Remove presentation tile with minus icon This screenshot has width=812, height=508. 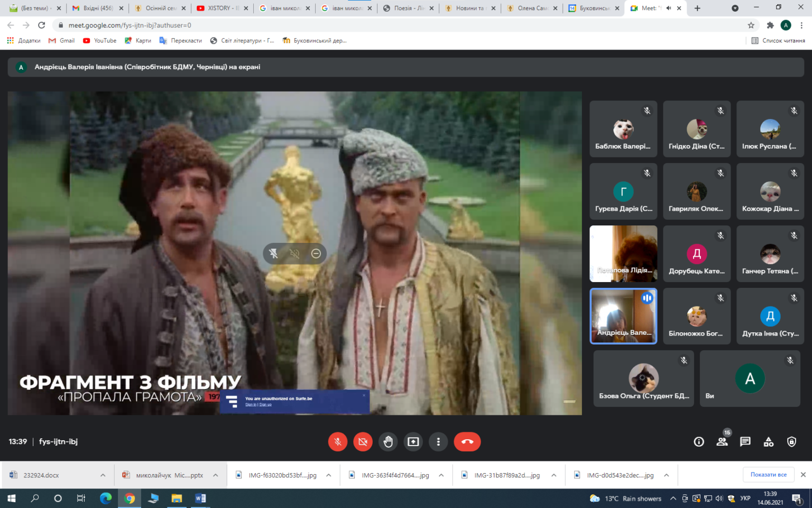tap(316, 253)
